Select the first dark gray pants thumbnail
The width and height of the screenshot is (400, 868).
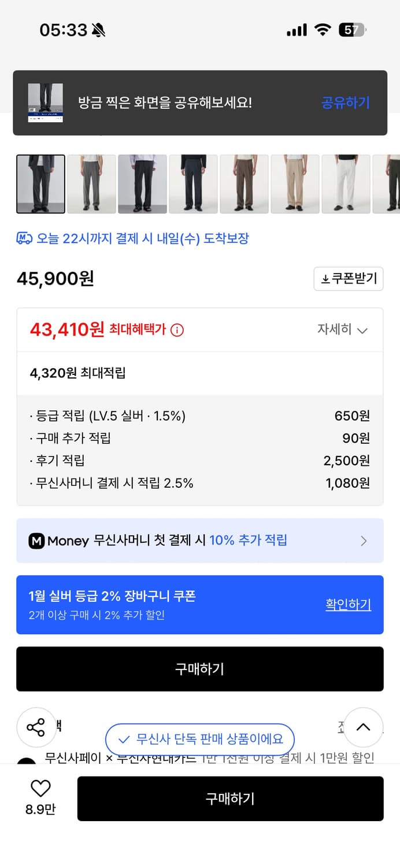point(40,184)
